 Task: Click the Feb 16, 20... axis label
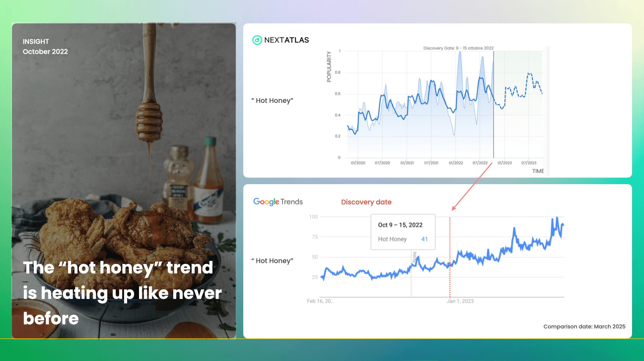320,301
